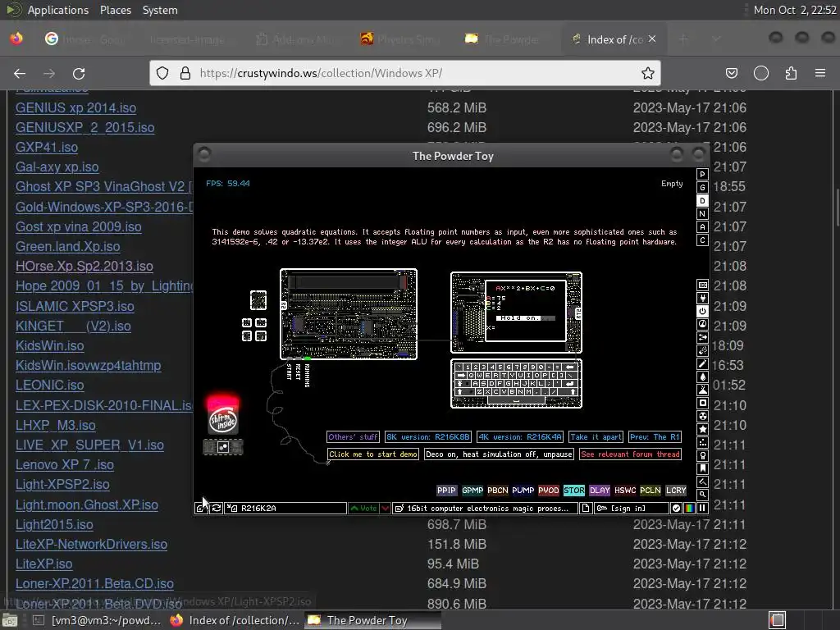840x630 pixels.
Task: Select the LCRY element
Action: (x=676, y=491)
